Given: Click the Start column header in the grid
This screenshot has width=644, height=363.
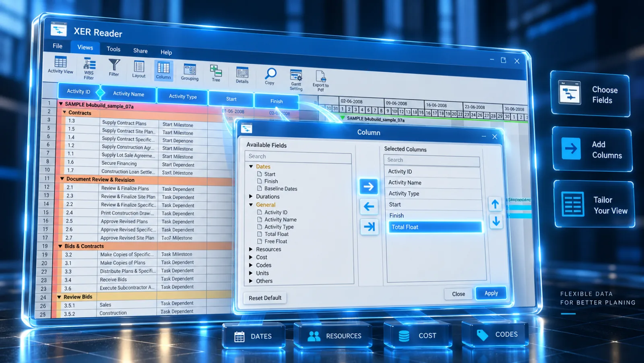Looking at the screenshot, I should [x=231, y=99].
